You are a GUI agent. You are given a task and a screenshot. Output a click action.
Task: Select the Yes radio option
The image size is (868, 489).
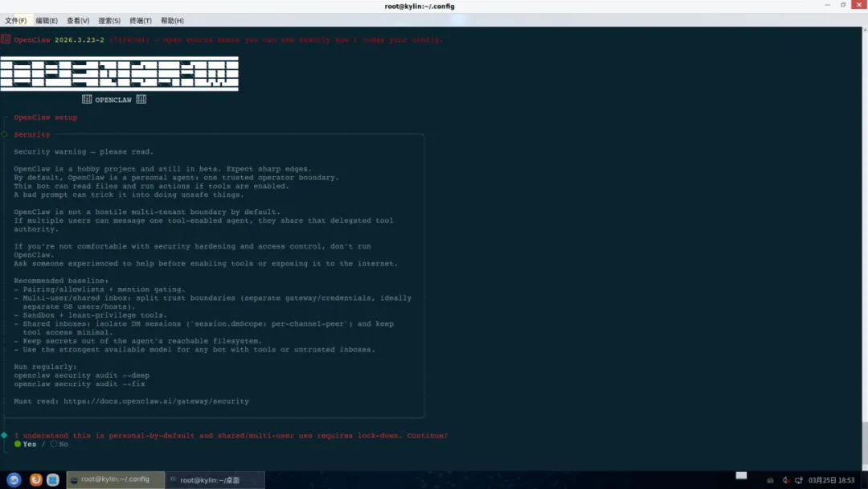(25, 444)
